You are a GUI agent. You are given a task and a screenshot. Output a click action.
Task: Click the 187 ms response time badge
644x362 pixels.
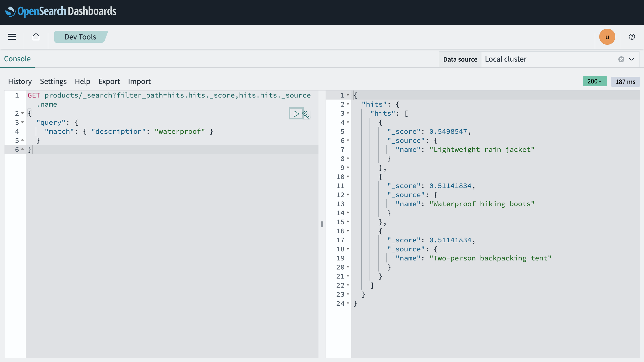[x=625, y=81]
